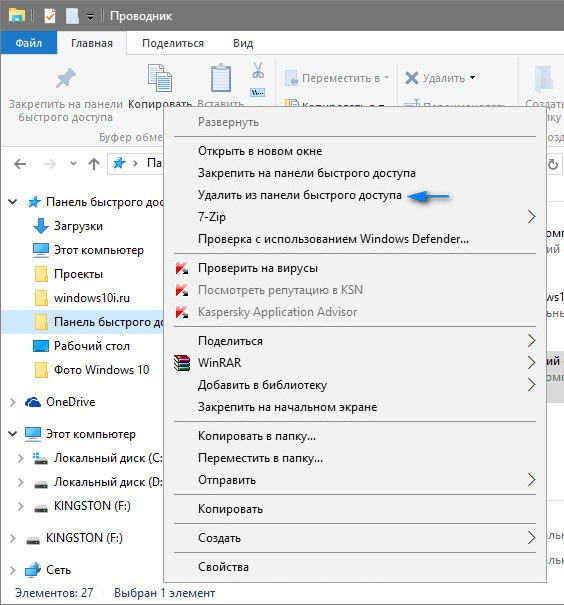Open the quick access toolbar dropdown arrow

(x=90, y=17)
